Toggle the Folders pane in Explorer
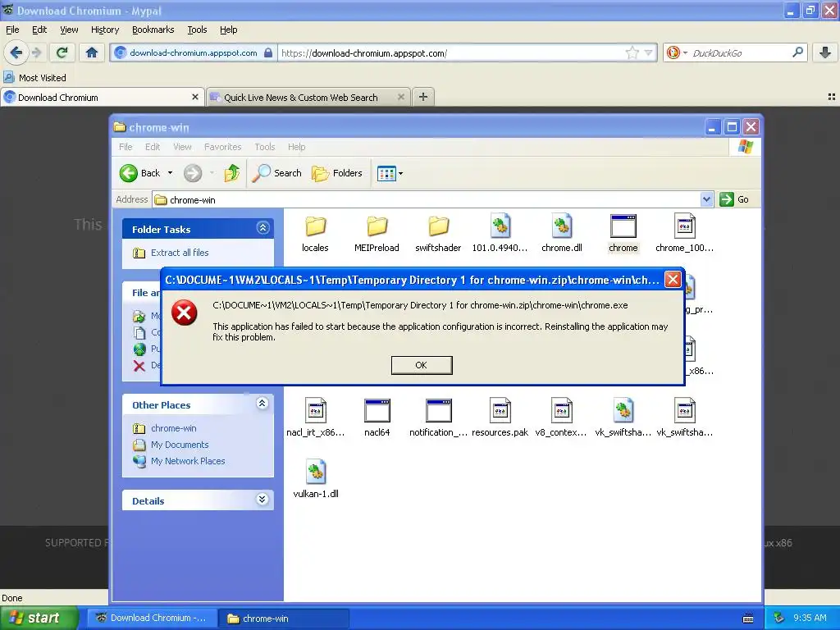This screenshot has height=630, width=840. click(x=337, y=173)
